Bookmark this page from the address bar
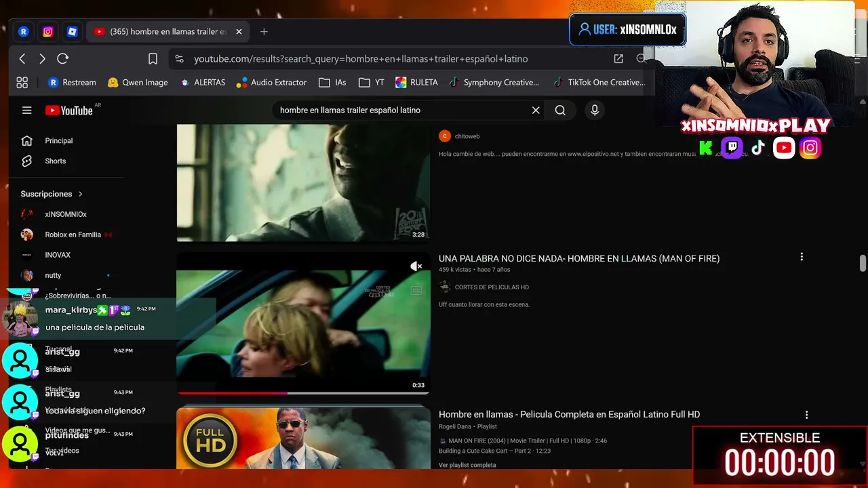868x488 pixels. coord(153,59)
